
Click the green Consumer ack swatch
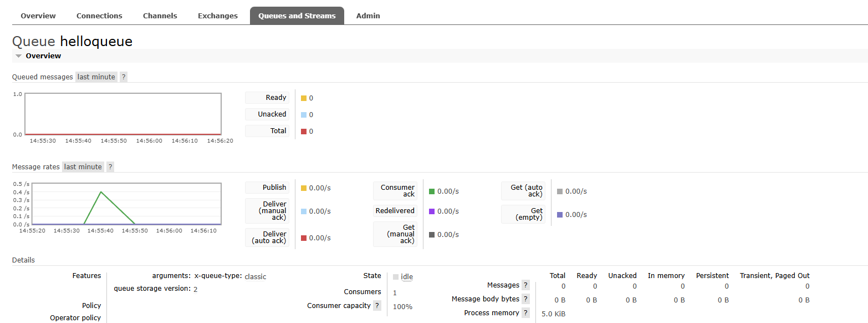point(432,191)
